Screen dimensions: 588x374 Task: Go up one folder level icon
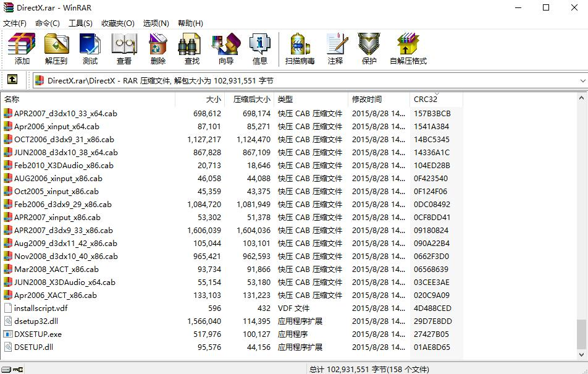point(12,79)
